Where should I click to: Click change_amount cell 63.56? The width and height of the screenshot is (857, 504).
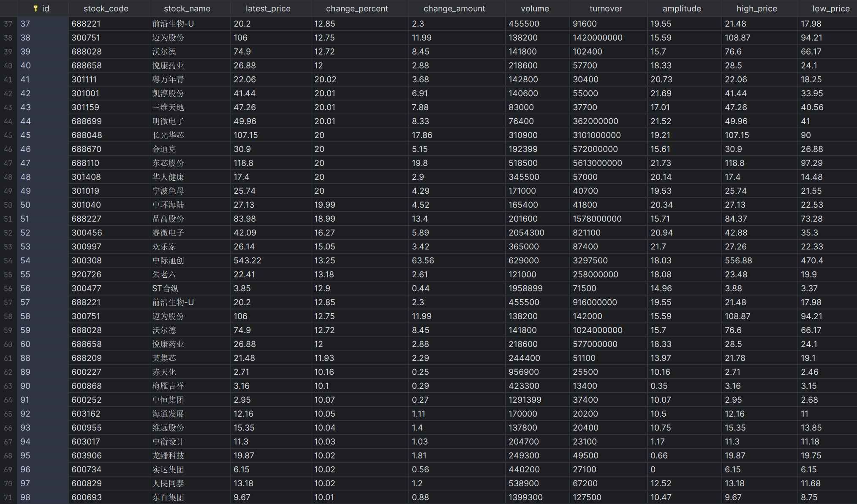coord(423,260)
